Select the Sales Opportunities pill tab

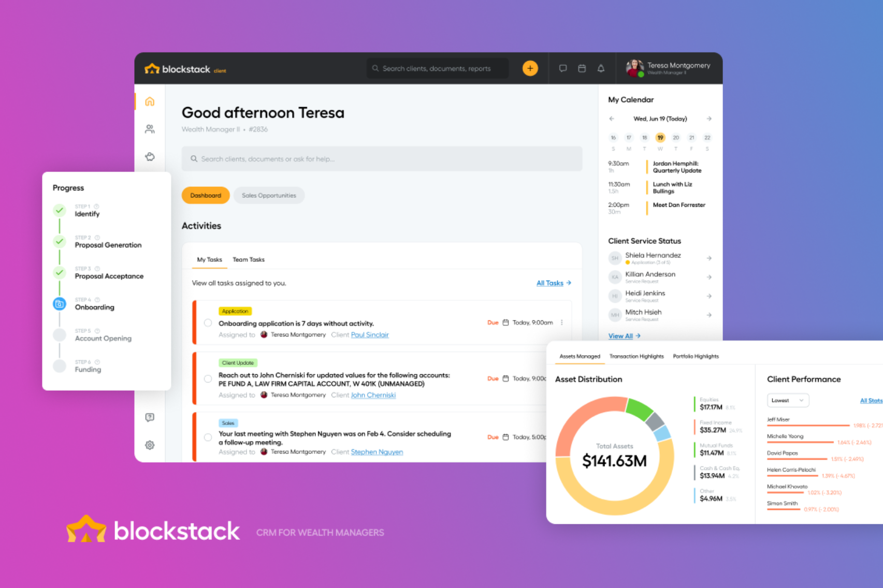[269, 195]
